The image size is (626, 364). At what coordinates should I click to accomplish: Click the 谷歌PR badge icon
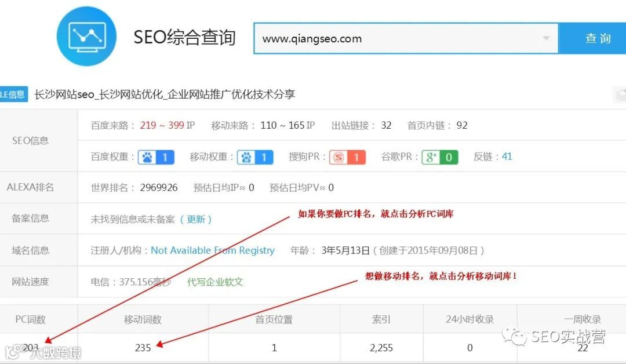click(440, 157)
